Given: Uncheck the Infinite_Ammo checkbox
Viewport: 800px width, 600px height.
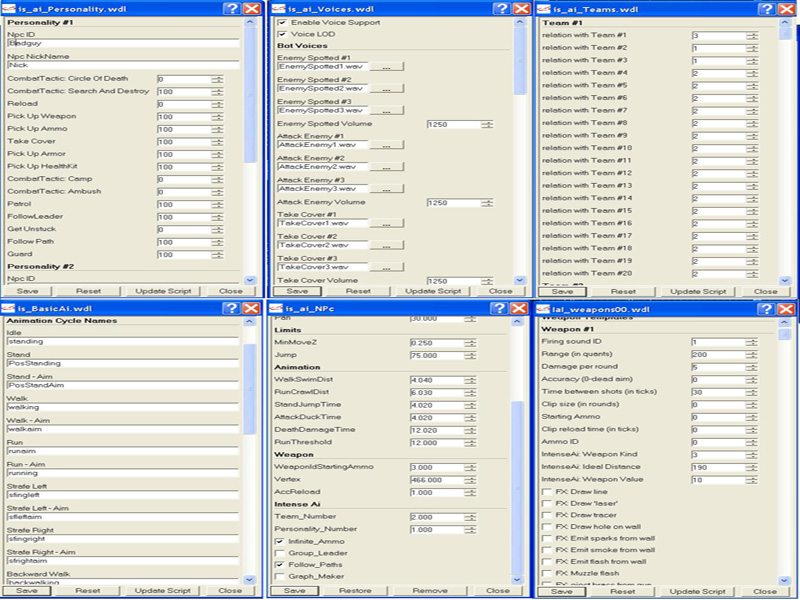Looking at the screenshot, I should (281, 540).
